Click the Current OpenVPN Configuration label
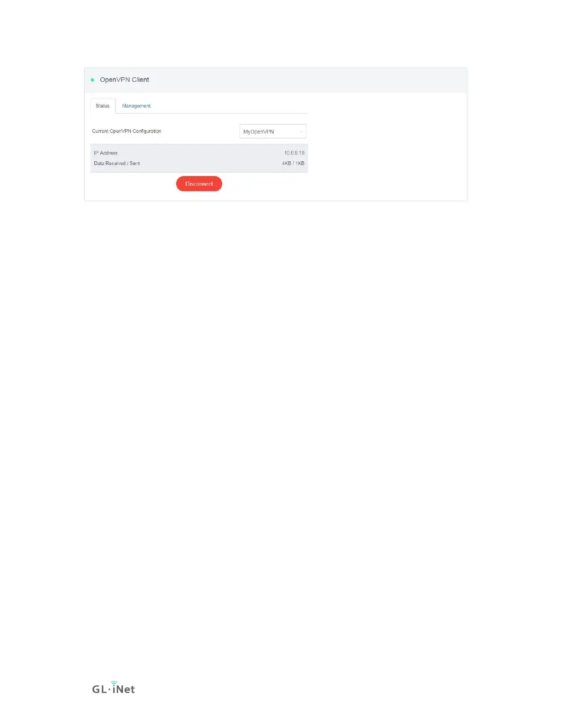Viewport: 563px width, 728px height. 126,131
